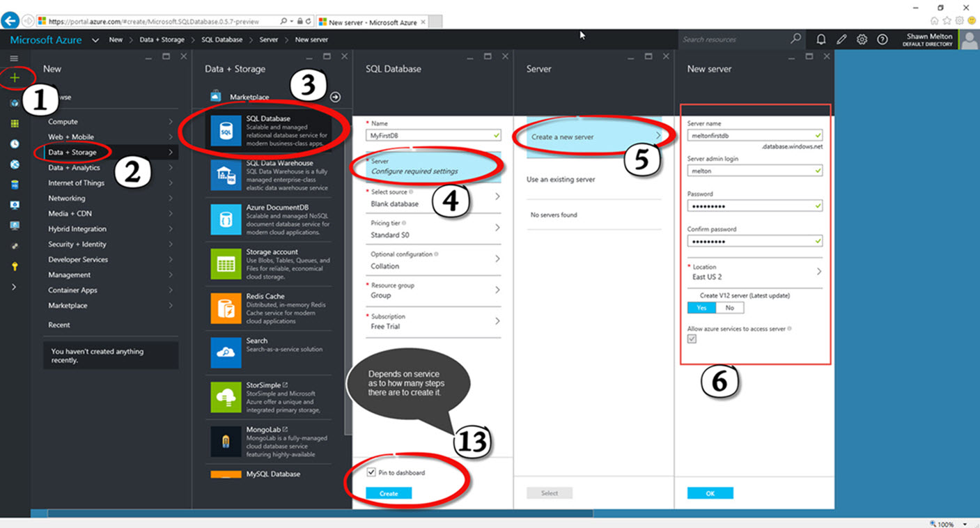Open Location East US 2 selector
This screenshot has width=980, height=528.
tap(754, 272)
